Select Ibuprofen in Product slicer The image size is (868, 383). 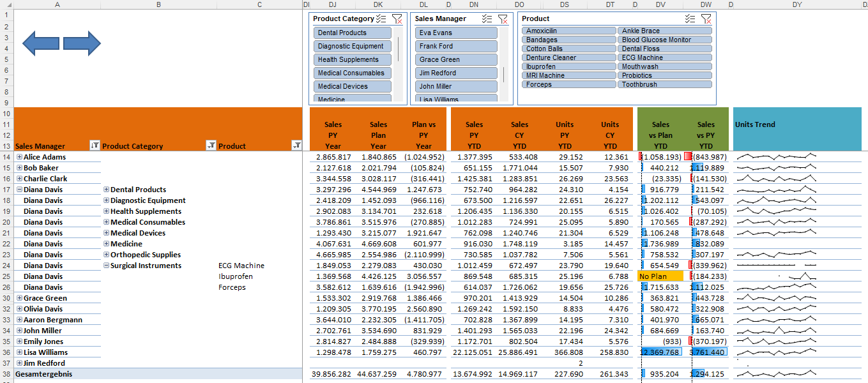(x=568, y=66)
